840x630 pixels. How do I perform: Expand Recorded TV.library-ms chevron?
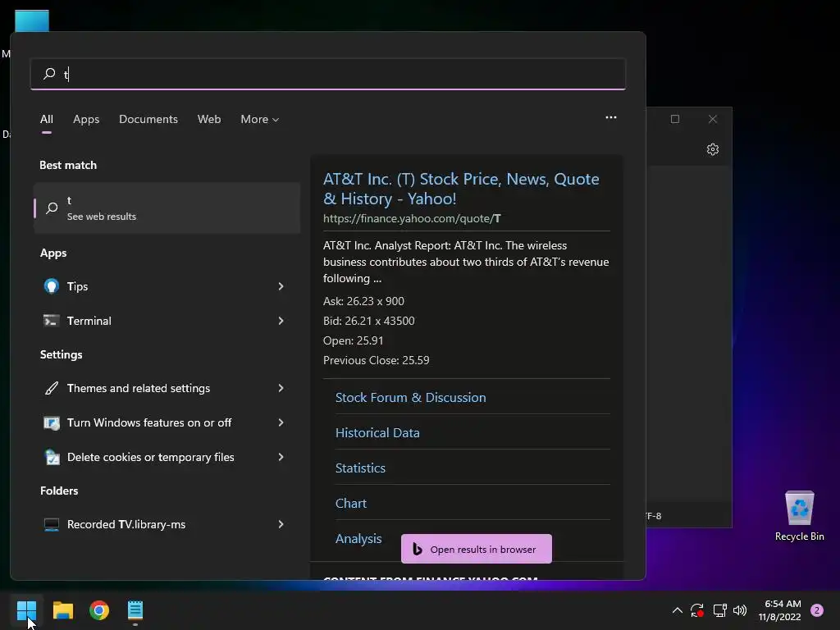tap(281, 524)
